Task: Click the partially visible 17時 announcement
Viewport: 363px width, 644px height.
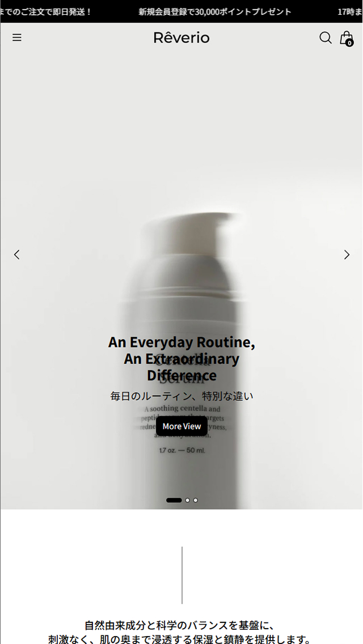Action: (x=351, y=11)
